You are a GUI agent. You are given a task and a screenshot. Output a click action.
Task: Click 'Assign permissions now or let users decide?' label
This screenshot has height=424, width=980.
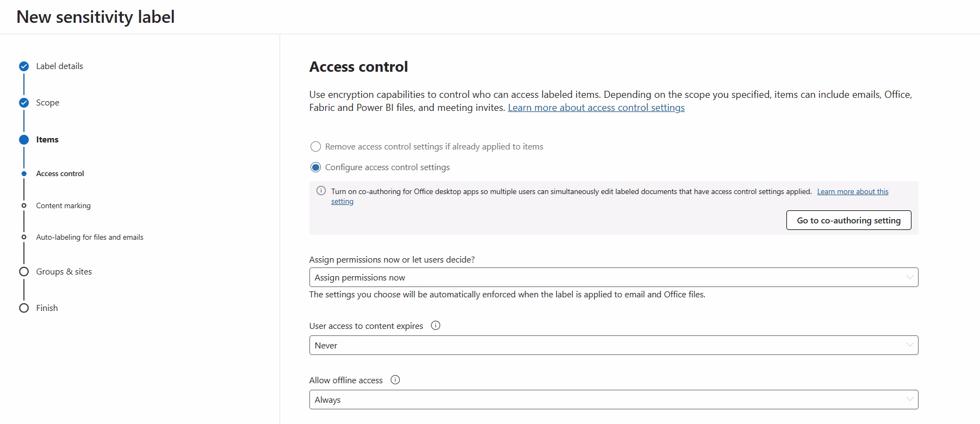click(392, 260)
